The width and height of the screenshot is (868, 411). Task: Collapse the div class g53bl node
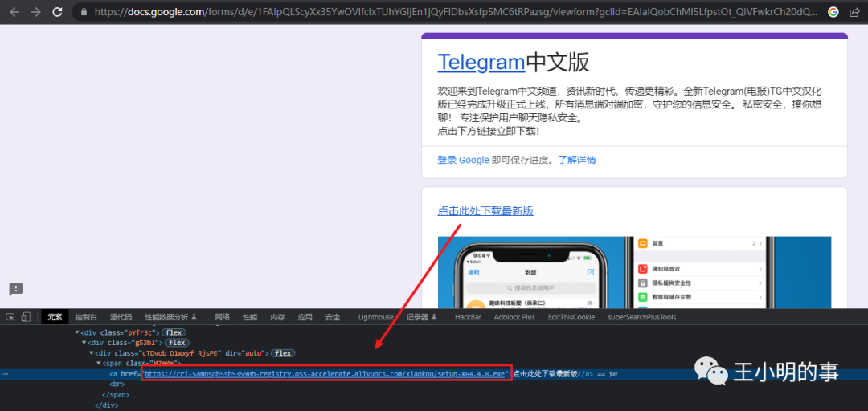click(x=84, y=343)
